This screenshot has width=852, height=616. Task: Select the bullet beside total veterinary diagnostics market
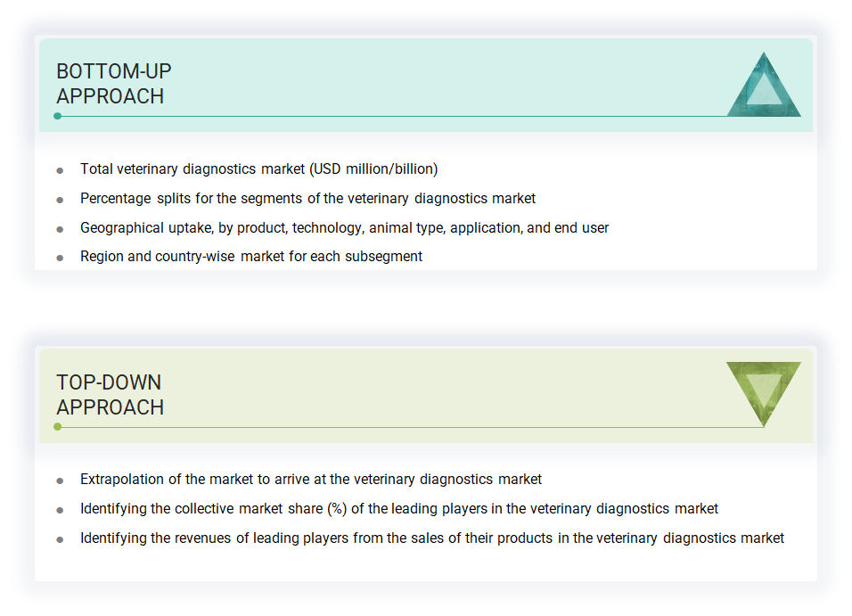(61, 168)
